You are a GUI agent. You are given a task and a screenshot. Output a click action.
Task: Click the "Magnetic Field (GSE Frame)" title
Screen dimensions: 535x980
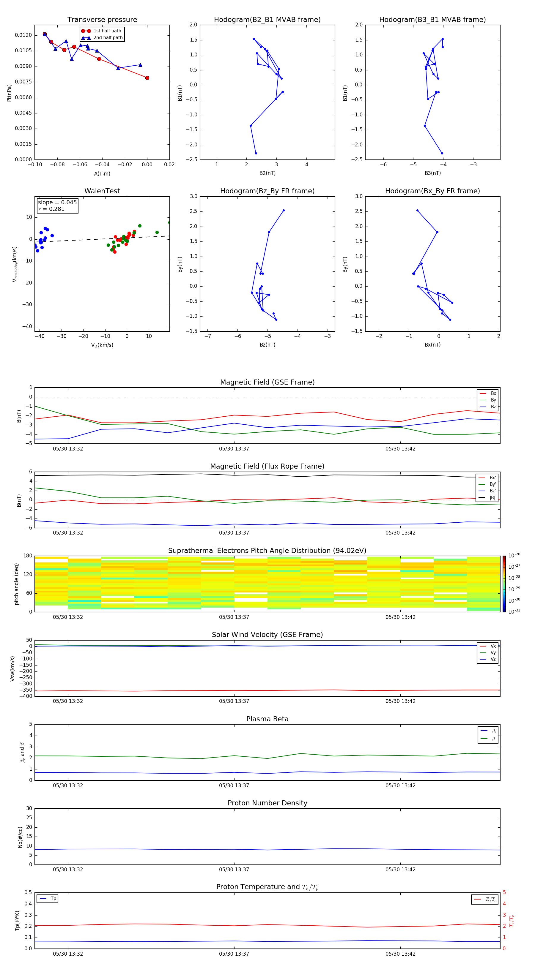267,382
